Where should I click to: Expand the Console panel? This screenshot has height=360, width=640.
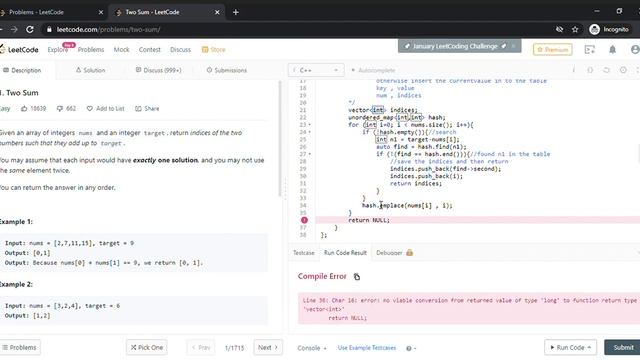coord(312,348)
